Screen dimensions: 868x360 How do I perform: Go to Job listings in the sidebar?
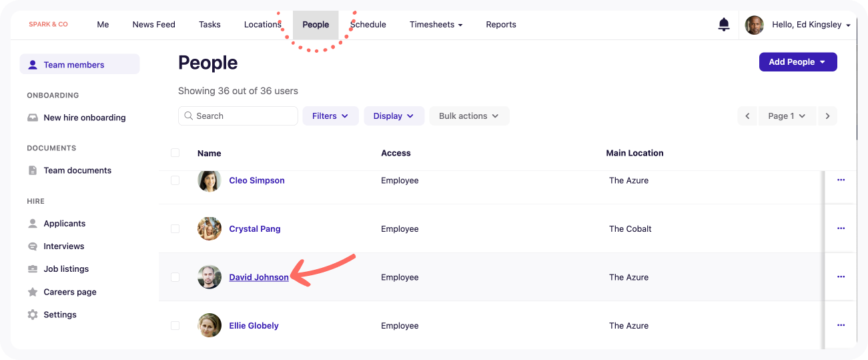click(x=66, y=269)
